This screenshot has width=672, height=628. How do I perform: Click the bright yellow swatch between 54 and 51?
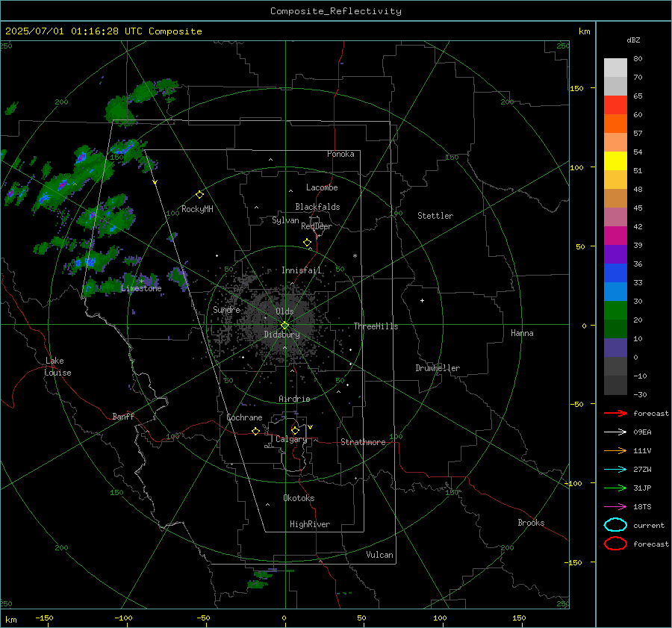pyautogui.click(x=615, y=161)
